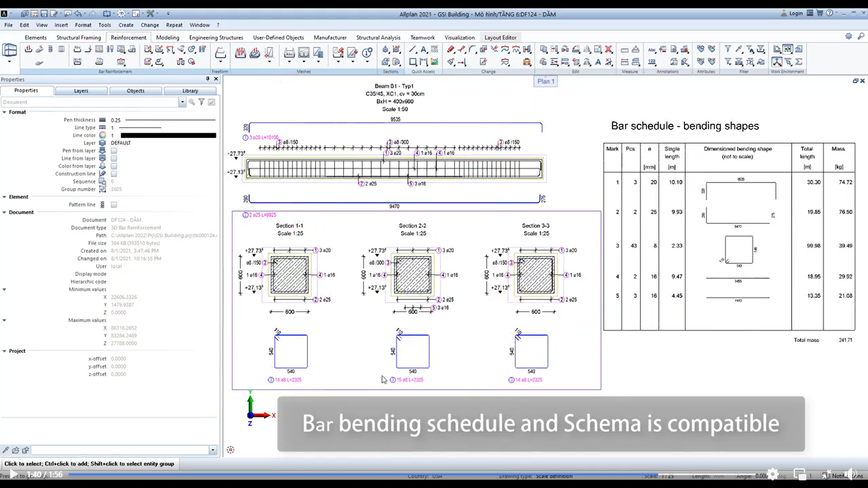
Task: Click the first mesh icon in Meshes group
Action: coord(240,53)
